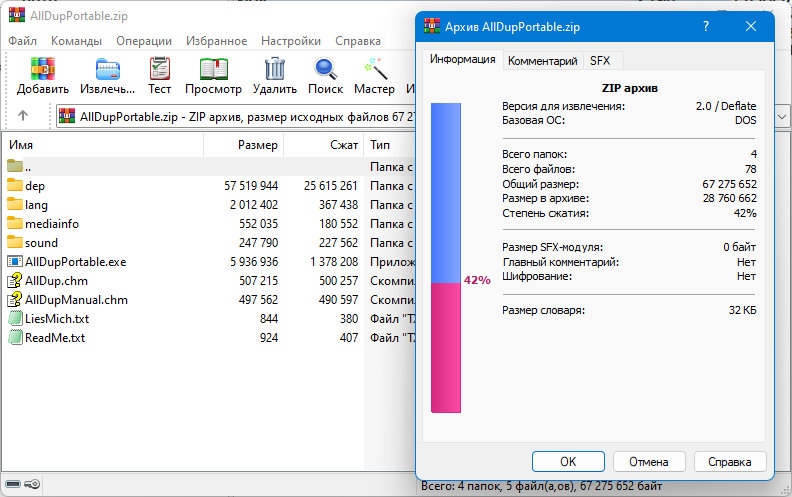The width and height of the screenshot is (792, 497).
Task: Click the archive path address field
Action: [x=235, y=117]
